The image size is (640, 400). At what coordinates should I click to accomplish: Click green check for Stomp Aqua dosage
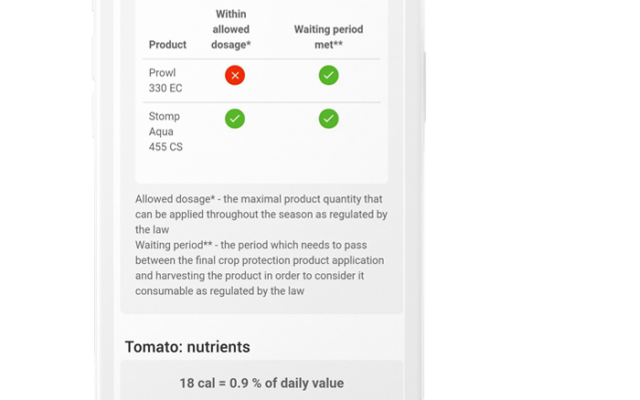coord(235,119)
